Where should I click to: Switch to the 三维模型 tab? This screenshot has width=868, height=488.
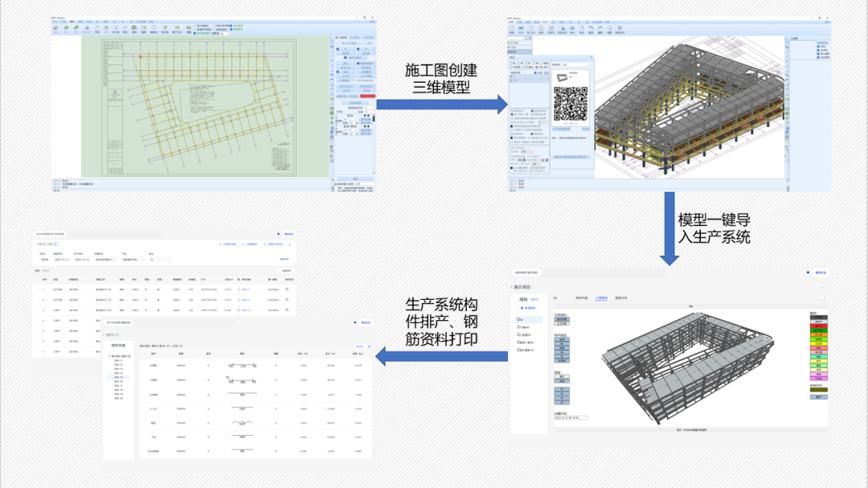coord(601,298)
